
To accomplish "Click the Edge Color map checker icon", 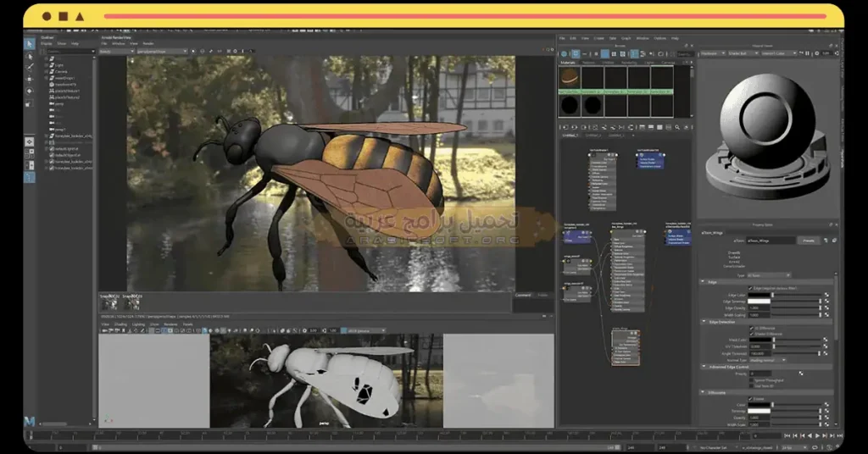I will click(x=826, y=296).
